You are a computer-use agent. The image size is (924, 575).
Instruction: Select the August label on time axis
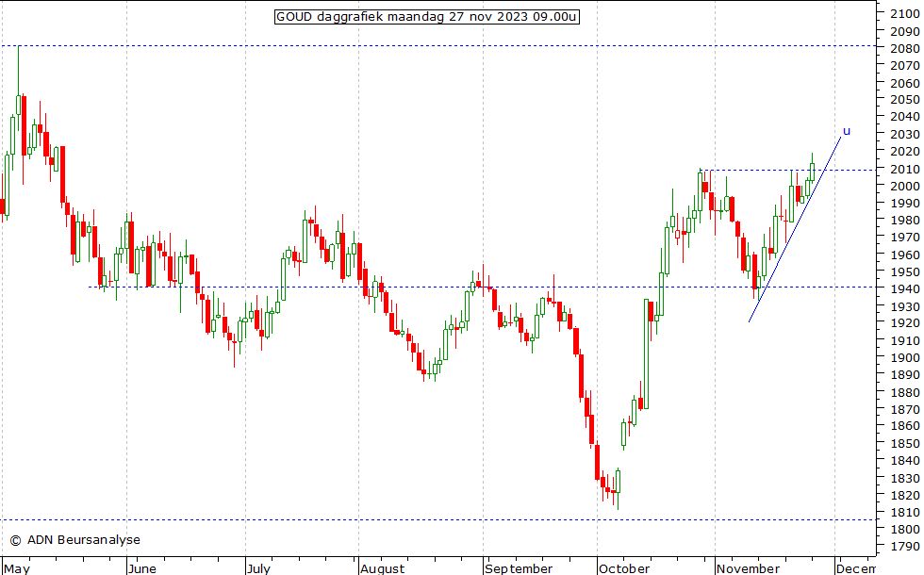point(382,568)
